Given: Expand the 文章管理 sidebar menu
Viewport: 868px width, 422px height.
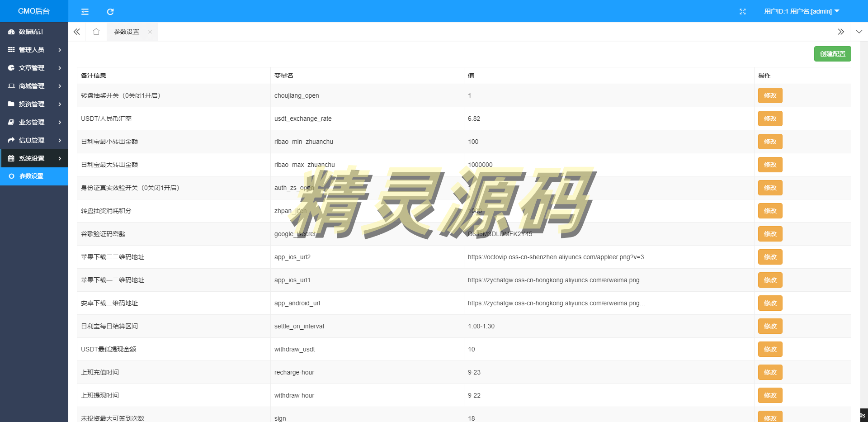Looking at the screenshot, I should tap(34, 68).
